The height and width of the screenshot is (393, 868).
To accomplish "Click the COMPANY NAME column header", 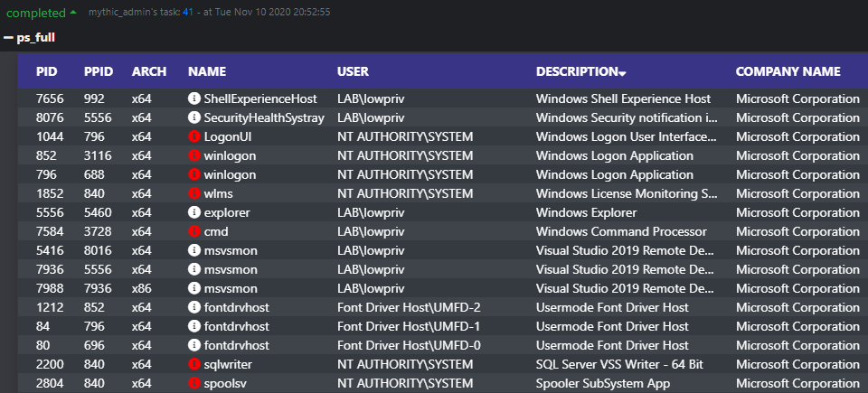I will click(x=788, y=71).
